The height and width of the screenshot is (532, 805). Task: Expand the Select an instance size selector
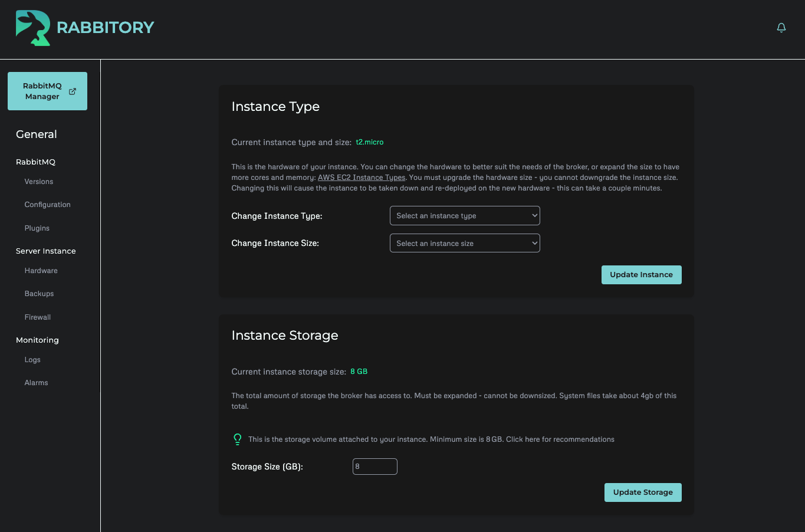pos(464,242)
